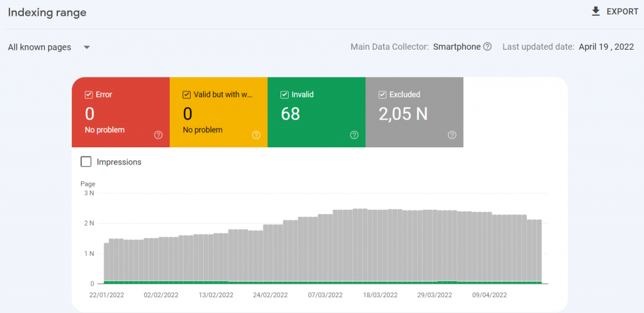Click the 18/03/2022 axis date
644x313 pixels.
(380, 295)
